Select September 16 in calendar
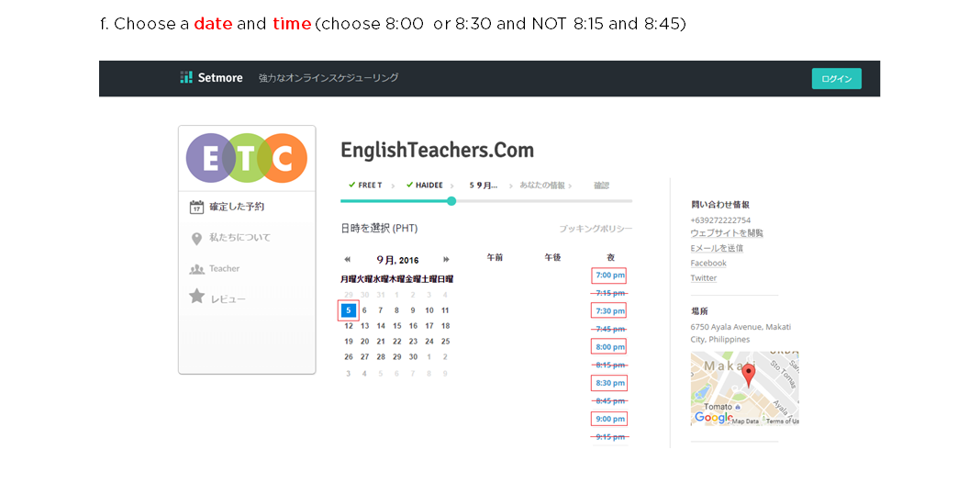The image size is (980, 495). (413, 326)
